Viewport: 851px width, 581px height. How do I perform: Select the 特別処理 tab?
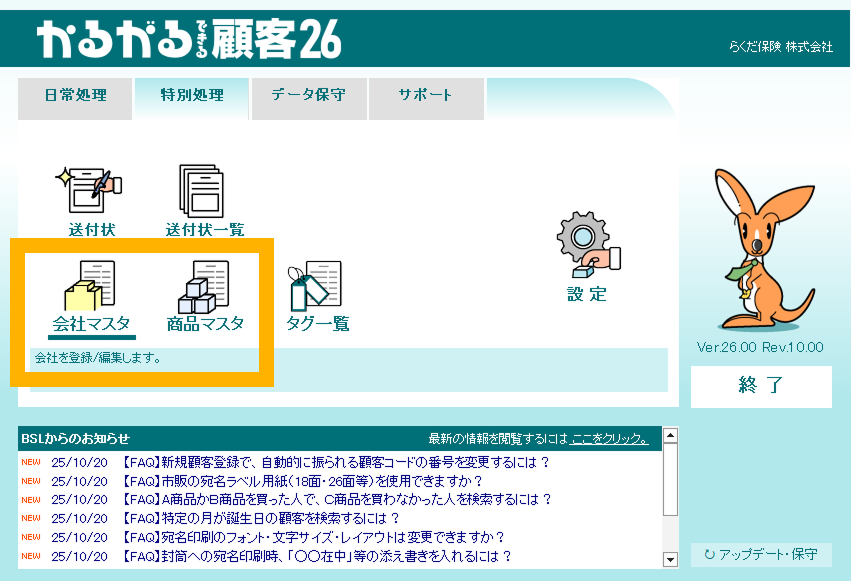pos(191,96)
